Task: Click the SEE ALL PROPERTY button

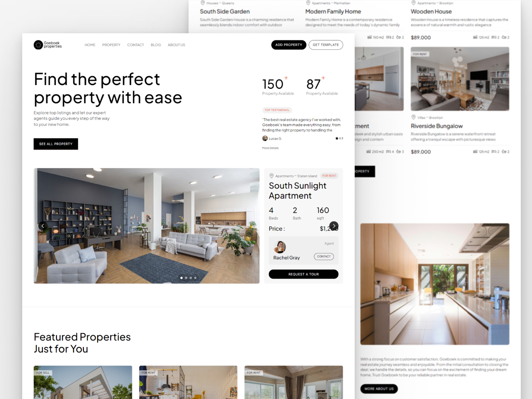Action: pos(55,144)
